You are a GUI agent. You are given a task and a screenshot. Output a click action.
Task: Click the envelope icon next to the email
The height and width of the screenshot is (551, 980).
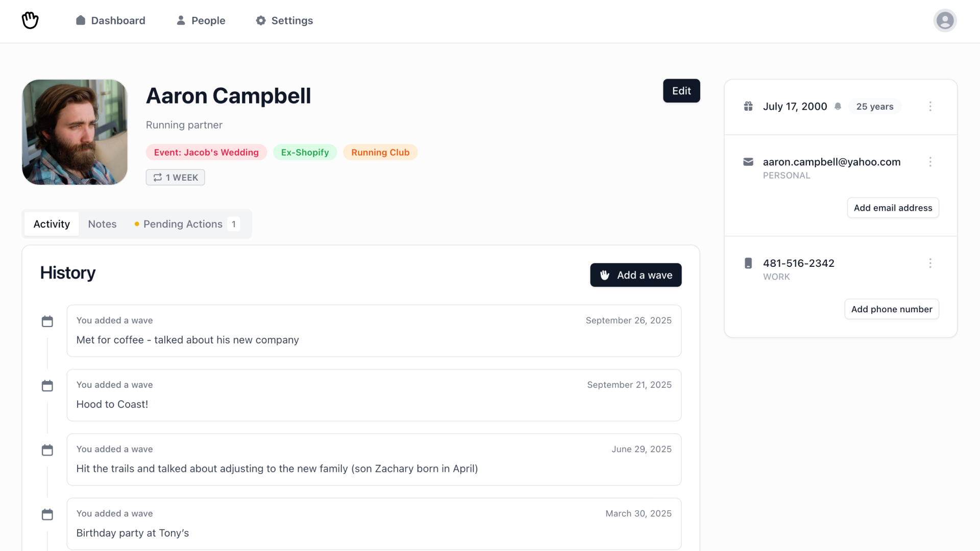748,162
